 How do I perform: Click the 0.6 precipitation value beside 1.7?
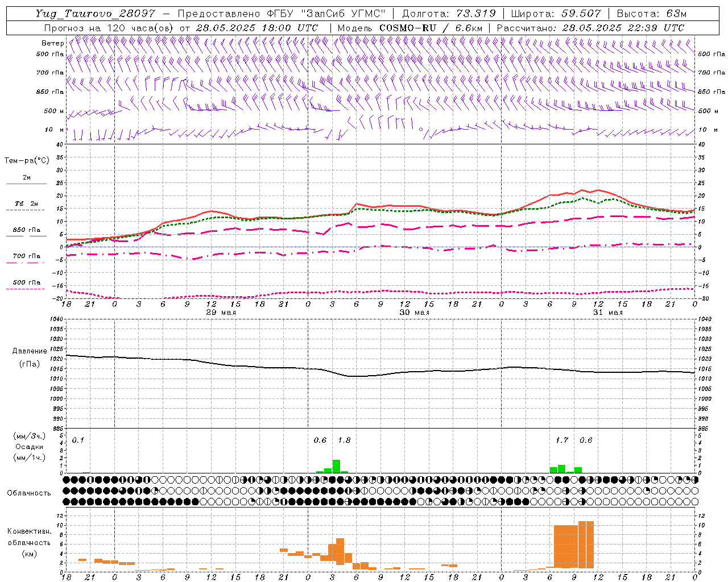click(x=586, y=440)
